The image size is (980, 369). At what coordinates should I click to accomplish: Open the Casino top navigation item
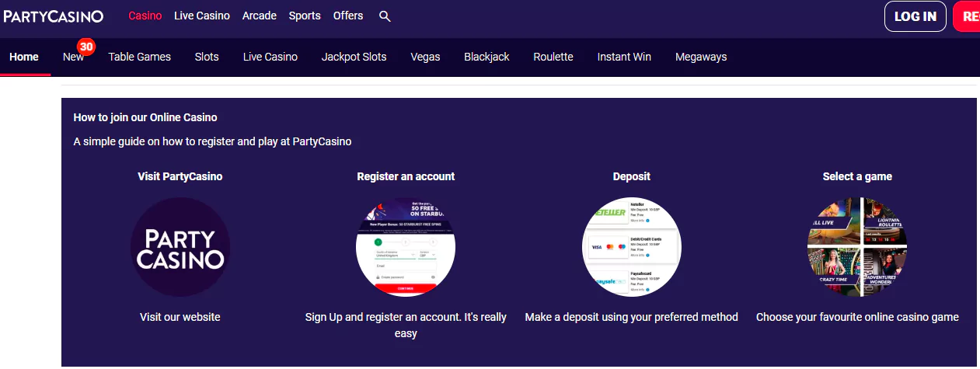click(145, 16)
